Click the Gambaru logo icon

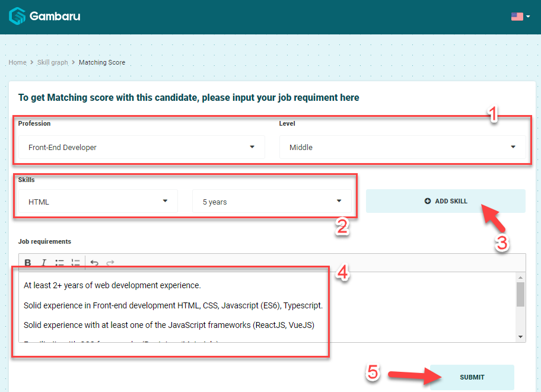tap(17, 16)
